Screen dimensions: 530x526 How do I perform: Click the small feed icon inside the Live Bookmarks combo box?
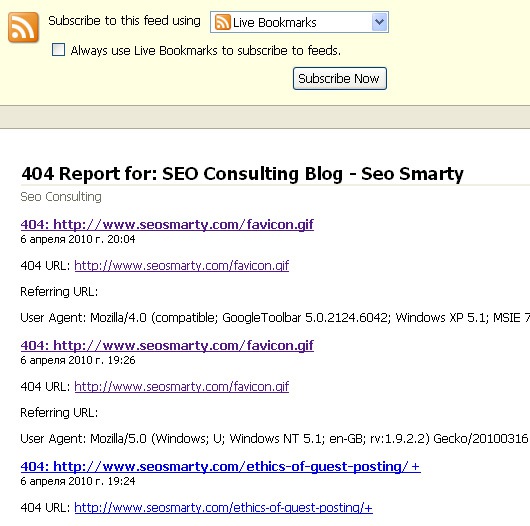[x=222, y=22]
